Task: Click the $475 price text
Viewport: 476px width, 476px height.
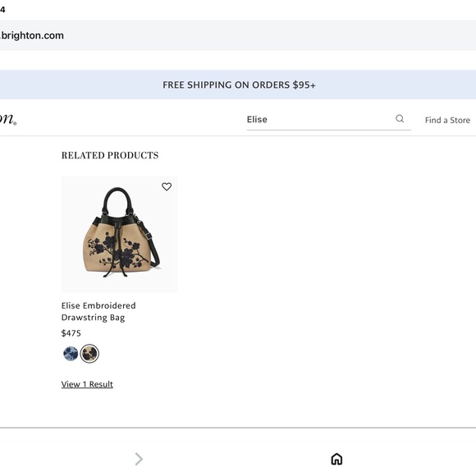Action: click(71, 333)
